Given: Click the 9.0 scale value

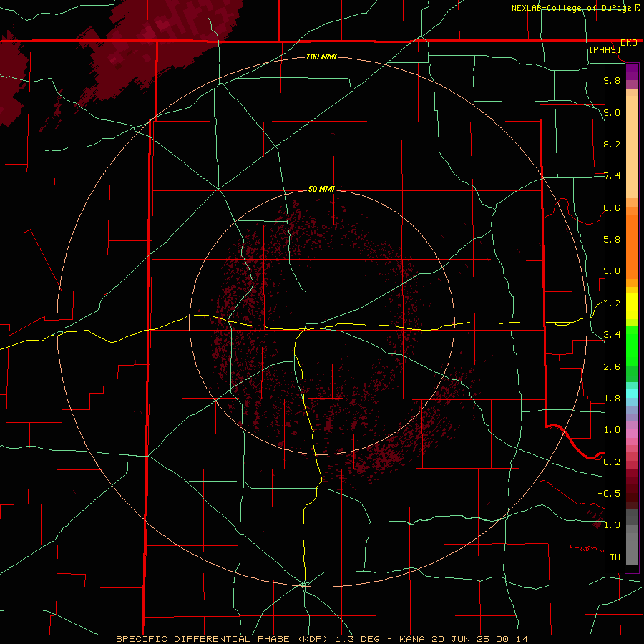Looking at the screenshot, I should tap(612, 112).
